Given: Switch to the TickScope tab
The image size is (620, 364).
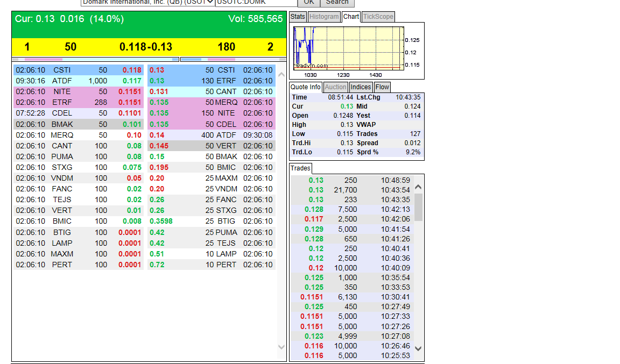Looking at the screenshot, I should point(378,17).
